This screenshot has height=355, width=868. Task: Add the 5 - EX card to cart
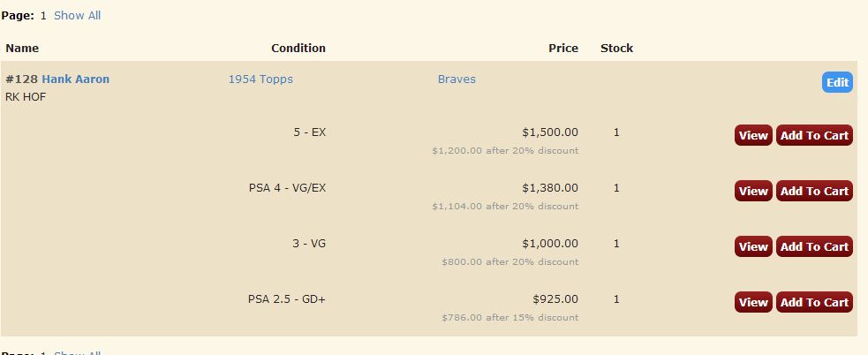tap(814, 135)
